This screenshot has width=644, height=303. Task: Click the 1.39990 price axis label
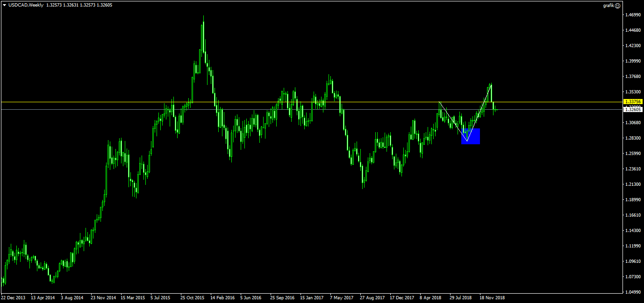(x=632, y=61)
